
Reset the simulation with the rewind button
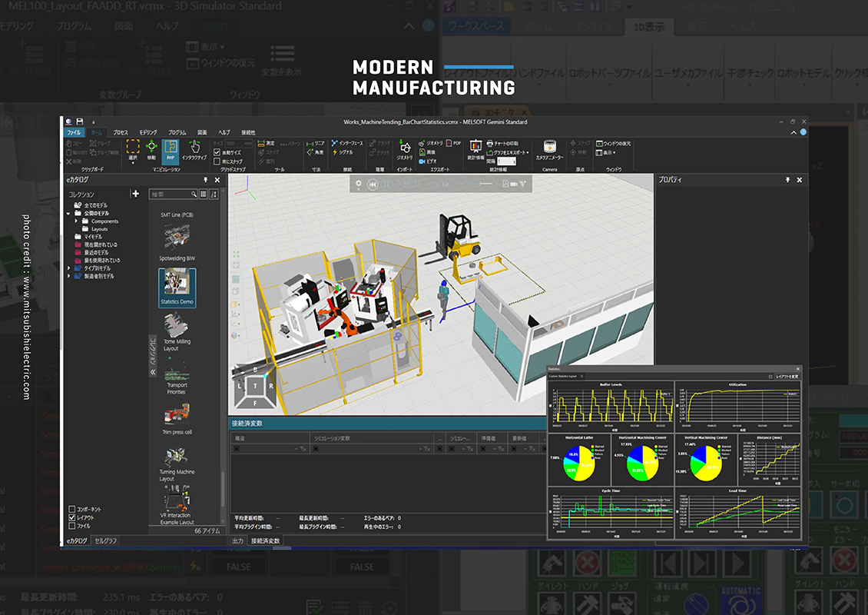[x=373, y=184]
